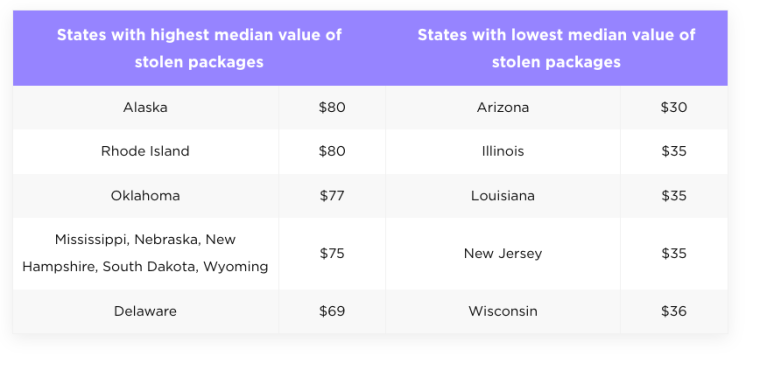Select the Mississippi, Nebraska multi-state cell
Screen dimensions: 760x377
145,253
